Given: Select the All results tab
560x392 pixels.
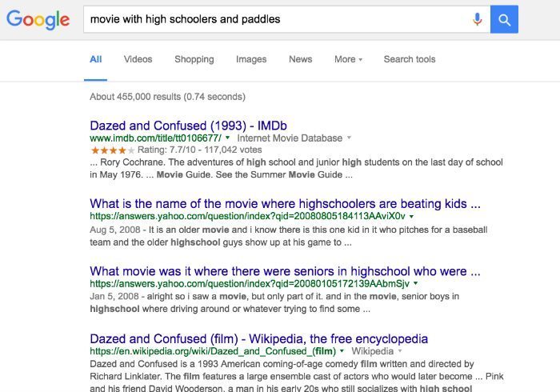Looking at the screenshot, I should pyautogui.click(x=96, y=59).
